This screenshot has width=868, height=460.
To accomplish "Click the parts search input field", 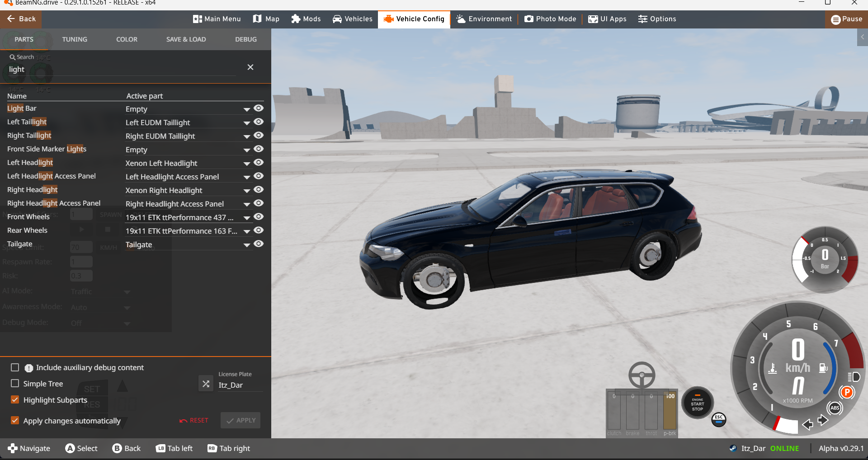I will click(122, 69).
